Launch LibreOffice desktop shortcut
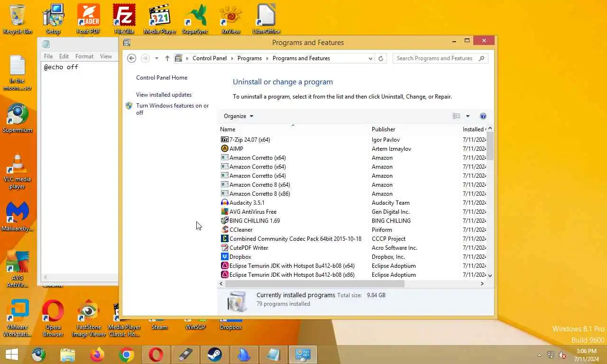The height and width of the screenshot is (364, 607). 267,19
